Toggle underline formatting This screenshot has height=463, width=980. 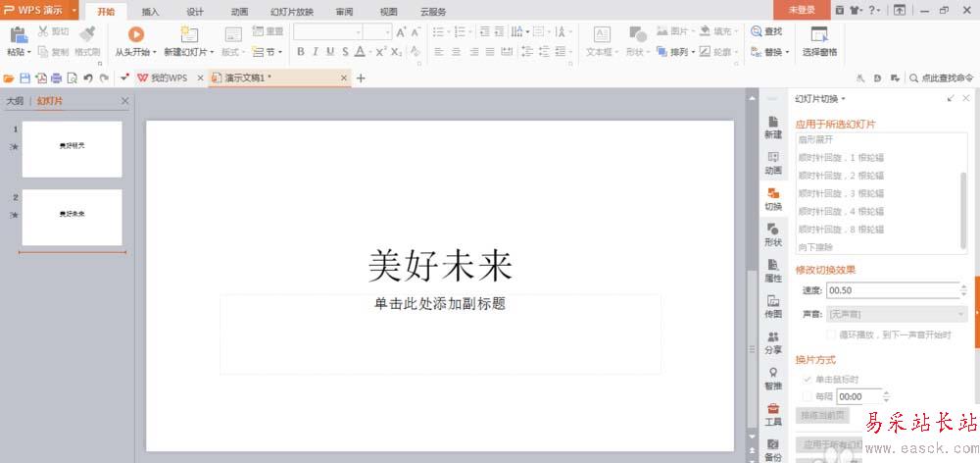330,52
